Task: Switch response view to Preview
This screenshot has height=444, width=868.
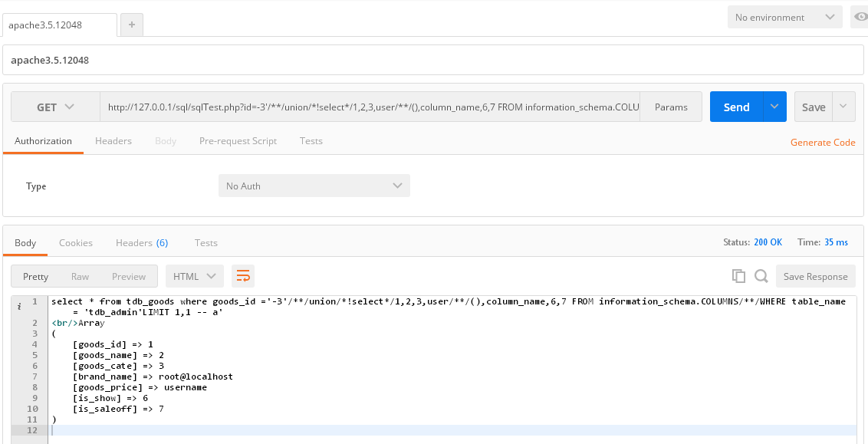Action: [x=129, y=276]
